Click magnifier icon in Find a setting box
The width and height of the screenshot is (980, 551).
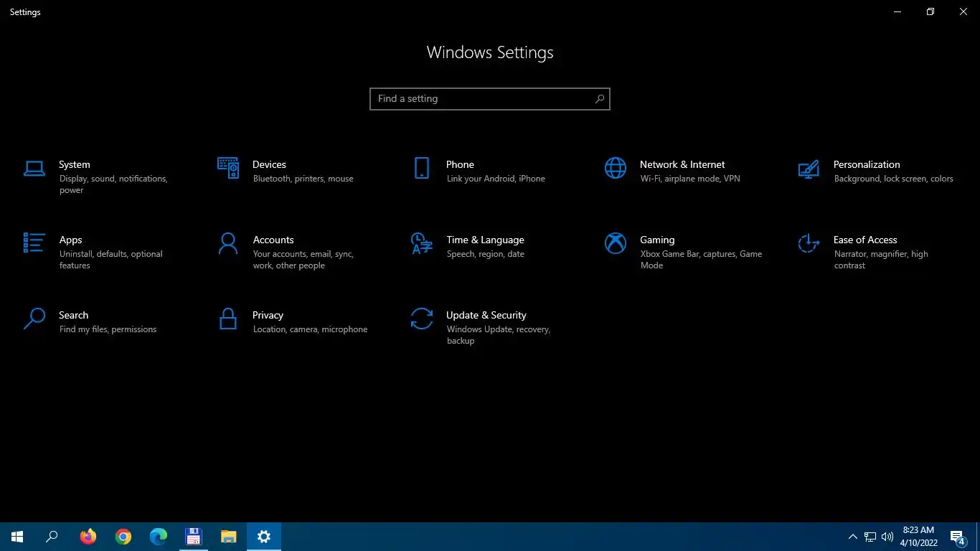point(600,99)
